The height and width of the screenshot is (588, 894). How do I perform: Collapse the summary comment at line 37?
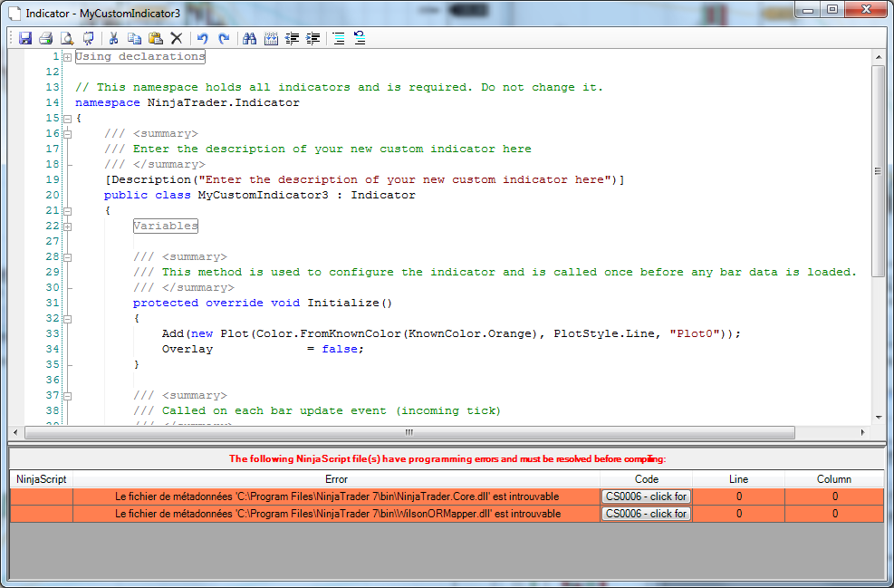67,396
